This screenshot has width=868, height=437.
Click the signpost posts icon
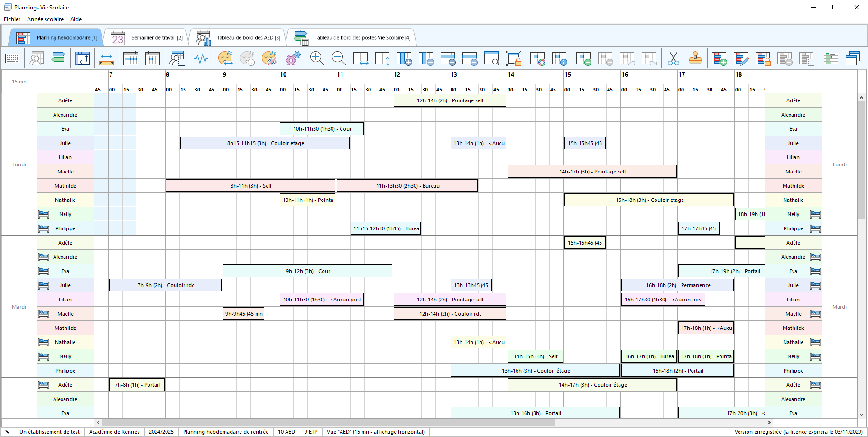[x=58, y=58]
